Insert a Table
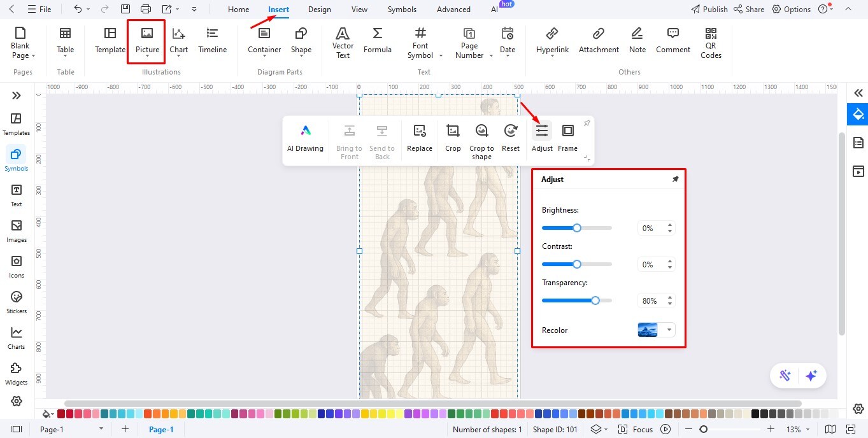 (65, 41)
